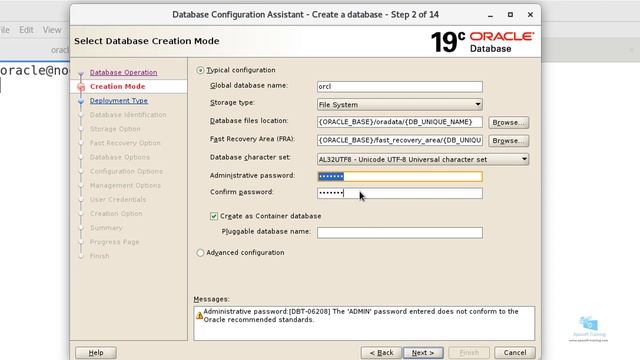Viewport: 640px width, 360px height.
Task: Browse for Database files location
Action: tap(508, 122)
